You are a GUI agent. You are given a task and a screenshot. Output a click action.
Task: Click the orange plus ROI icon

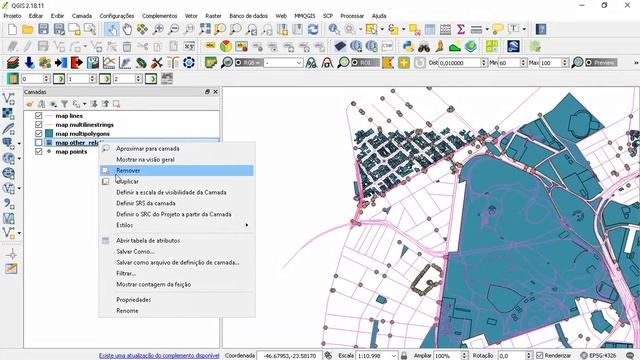(404, 63)
